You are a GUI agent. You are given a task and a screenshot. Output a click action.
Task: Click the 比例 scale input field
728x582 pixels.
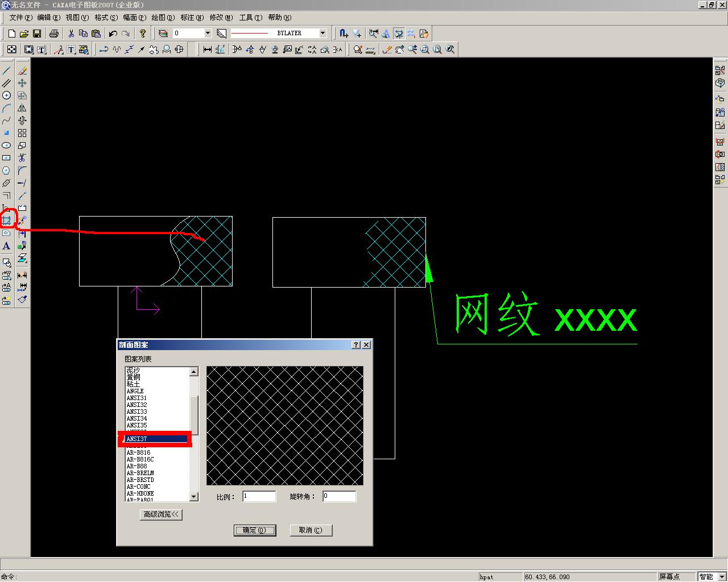coord(259,496)
